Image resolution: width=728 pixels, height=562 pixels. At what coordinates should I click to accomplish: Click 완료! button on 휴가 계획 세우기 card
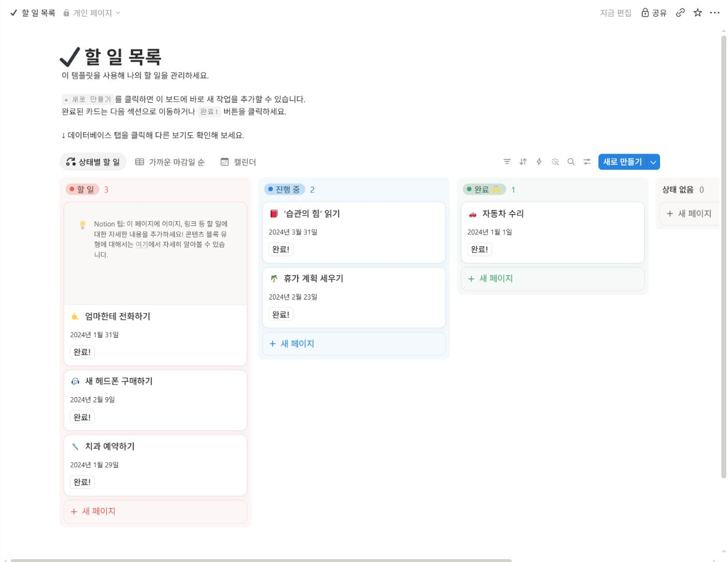tap(281, 314)
